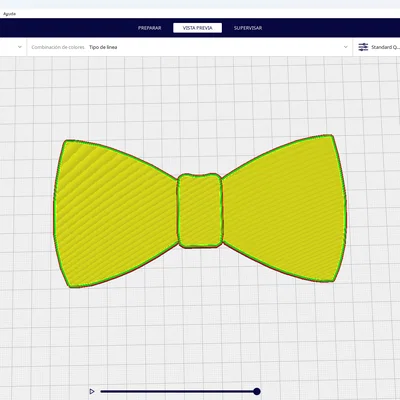
Task: Open the Ayuda menu
Action: point(9,14)
